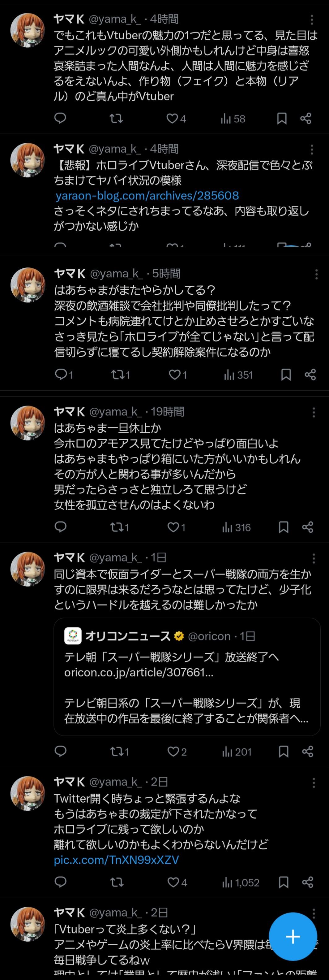Tap the blue compose new post button
329x980 pixels.
coord(293,936)
